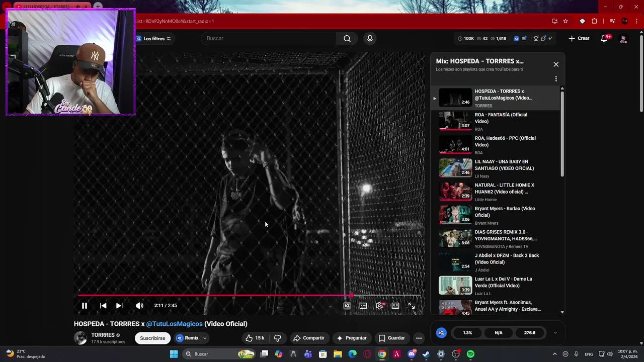644x362 pixels.
Task: Save video with Guardar button
Action: click(x=391, y=338)
